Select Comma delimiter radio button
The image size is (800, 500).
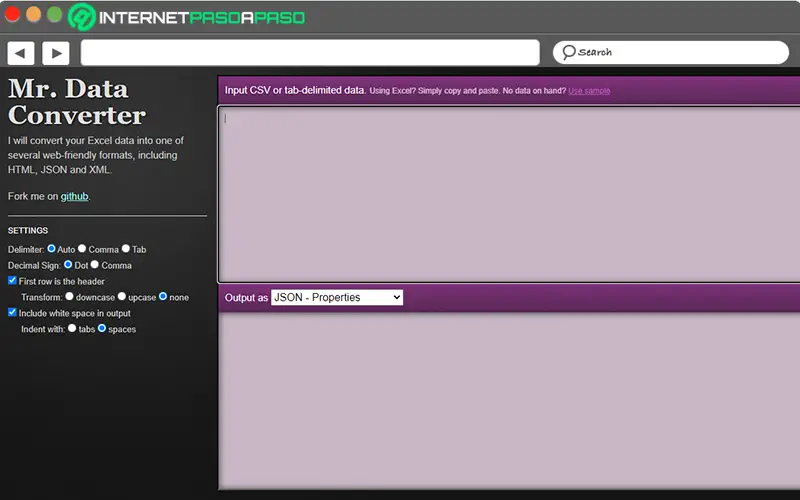point(82,248)
